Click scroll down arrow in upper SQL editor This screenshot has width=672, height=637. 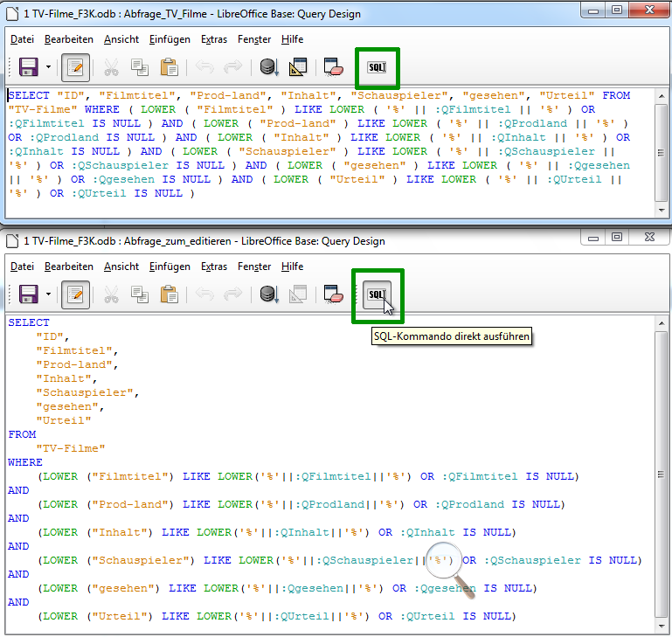(x=662, y=211)
